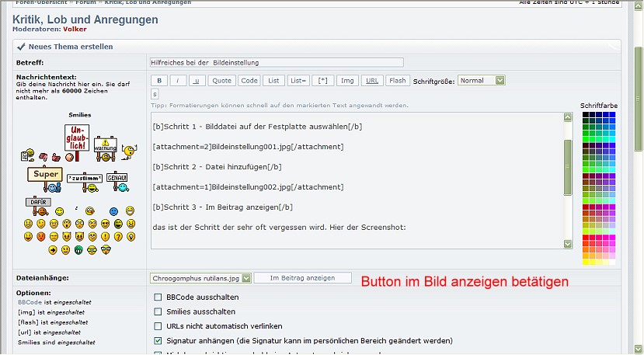The width and height of the screenshot is (644, 355).
Task: Insert the thumbs-down hand smiley
Action: [x=44, y=157]
